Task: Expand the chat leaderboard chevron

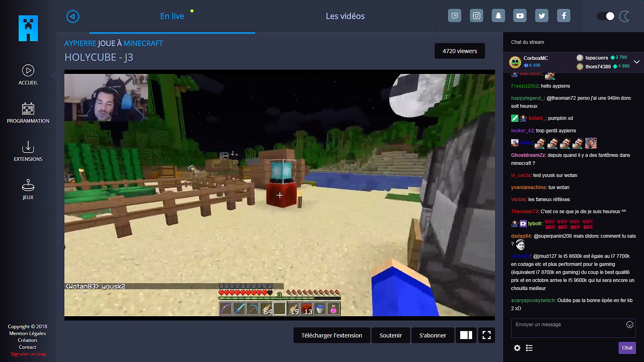Action: [x=637, y=62]
